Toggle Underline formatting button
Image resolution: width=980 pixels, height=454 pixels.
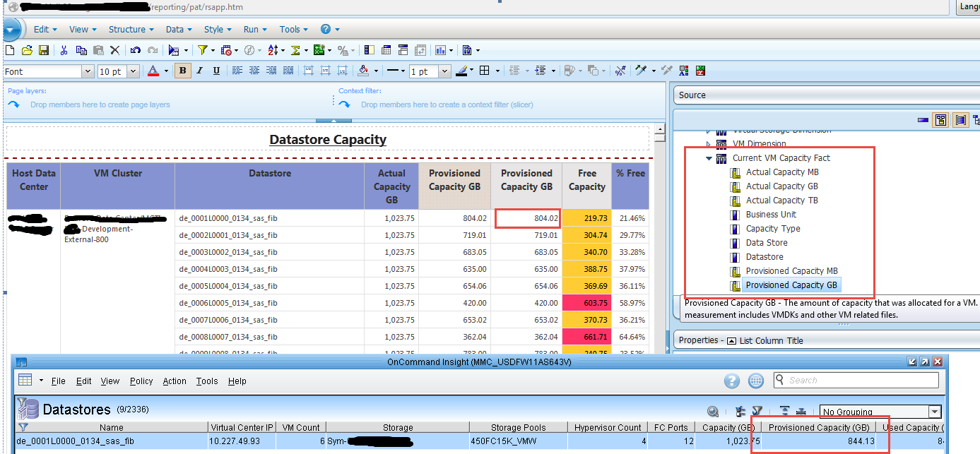[216, 71]
